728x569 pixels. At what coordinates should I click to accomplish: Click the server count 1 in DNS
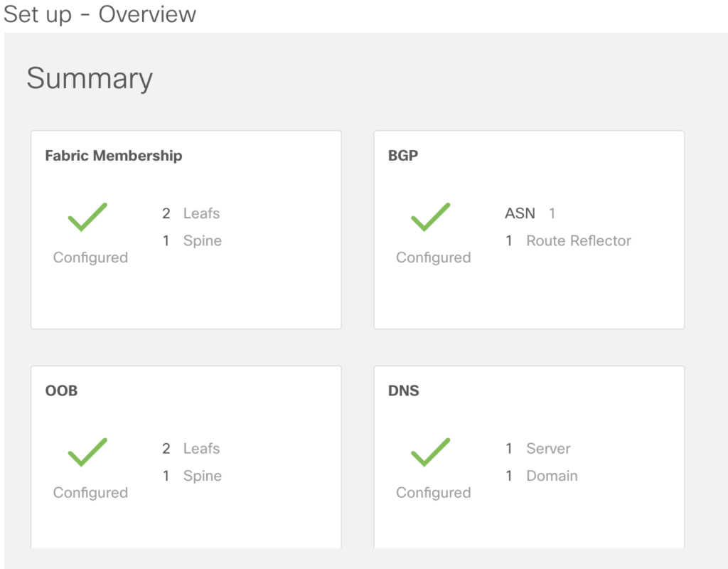(x=509, y=448)
